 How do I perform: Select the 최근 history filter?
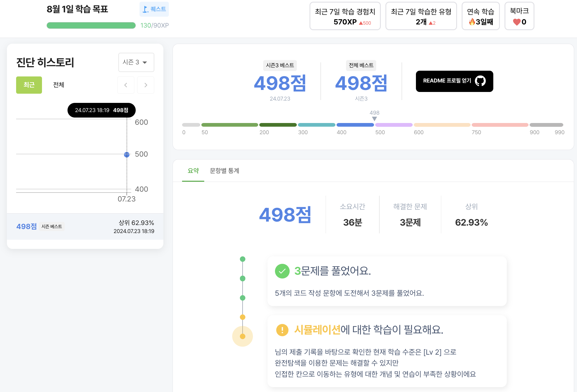[x=29, y=85]
